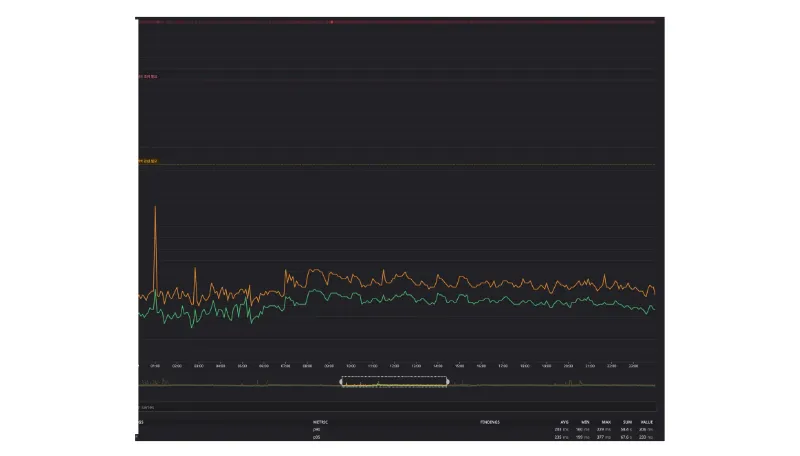The width and height of the screenshot is (800, 456).
Task: Sort table by SUM column
Action: (x=628, y=422)
